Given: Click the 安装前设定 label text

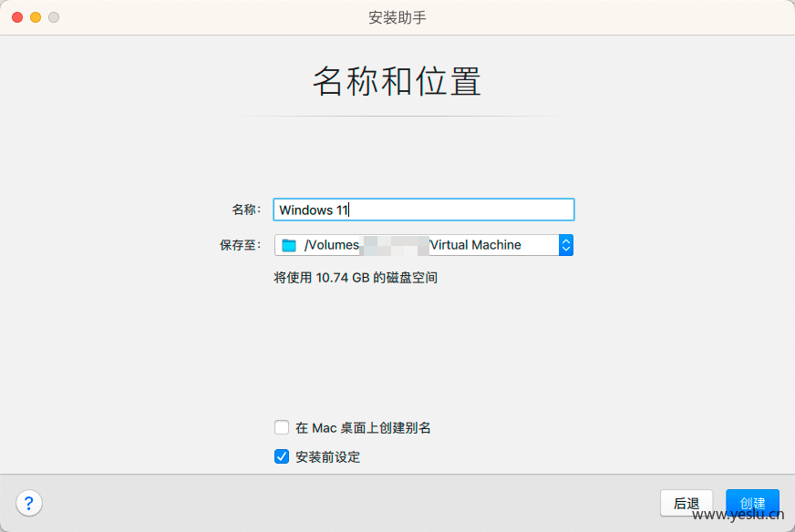Looking at the screenshot, I should pyautogui.click(x=327, y=457).
